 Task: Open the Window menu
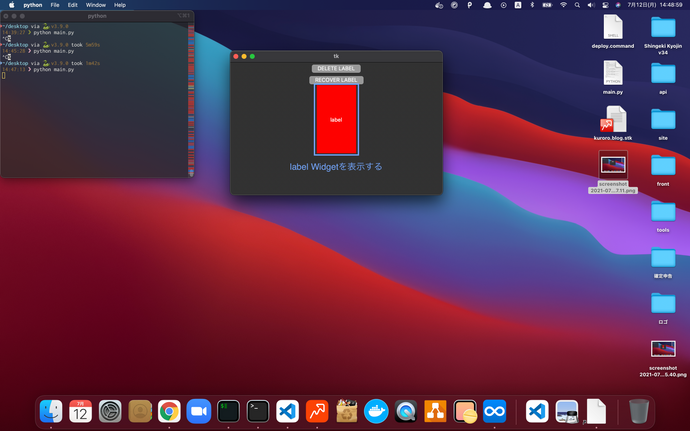coord(95,5)
